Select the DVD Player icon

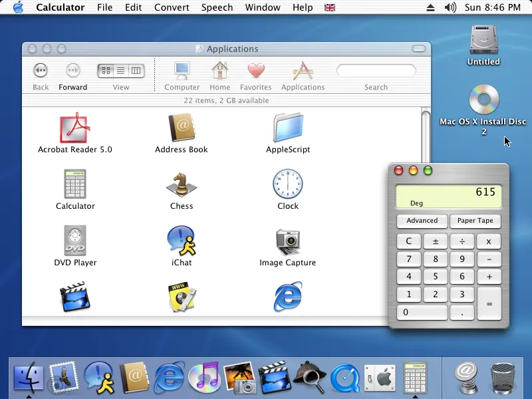tap(75, 241)
